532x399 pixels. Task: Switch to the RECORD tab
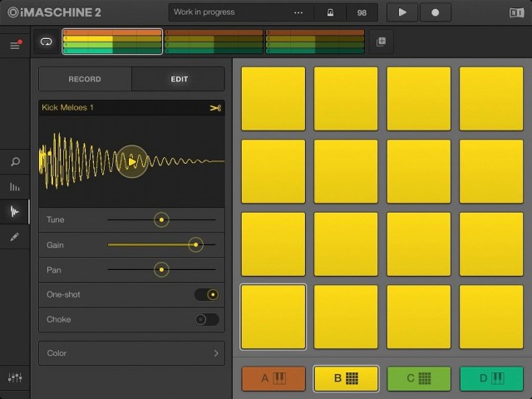pyautogui.click(x=85, y=79)
